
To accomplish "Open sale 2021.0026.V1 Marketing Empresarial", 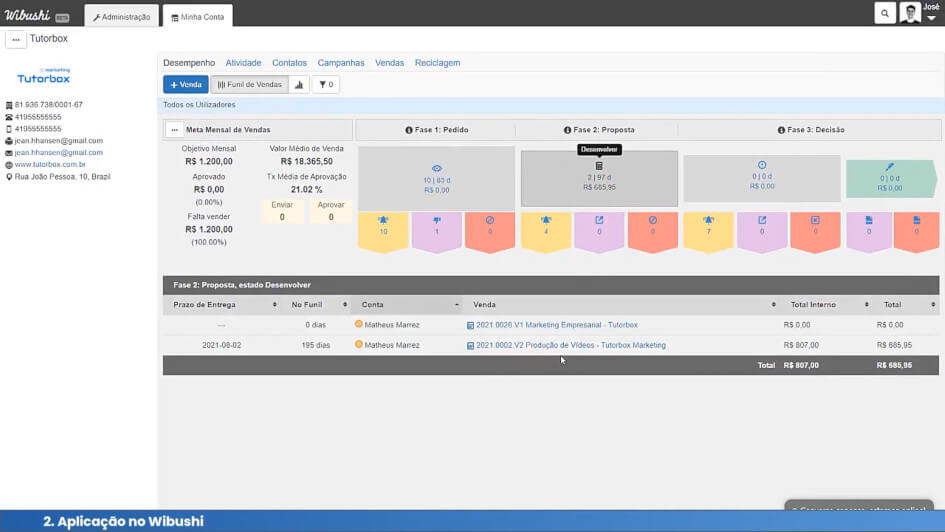I will (556, 325).
